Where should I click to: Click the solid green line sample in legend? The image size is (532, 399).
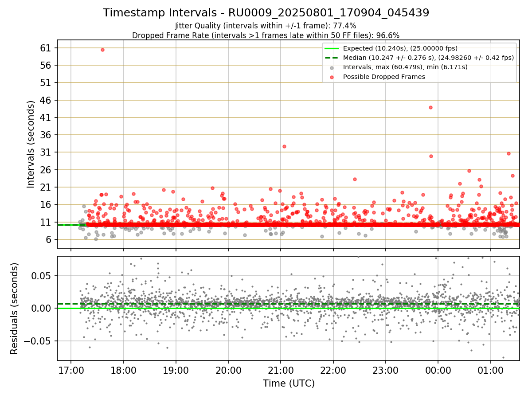[x=332, y=48]
